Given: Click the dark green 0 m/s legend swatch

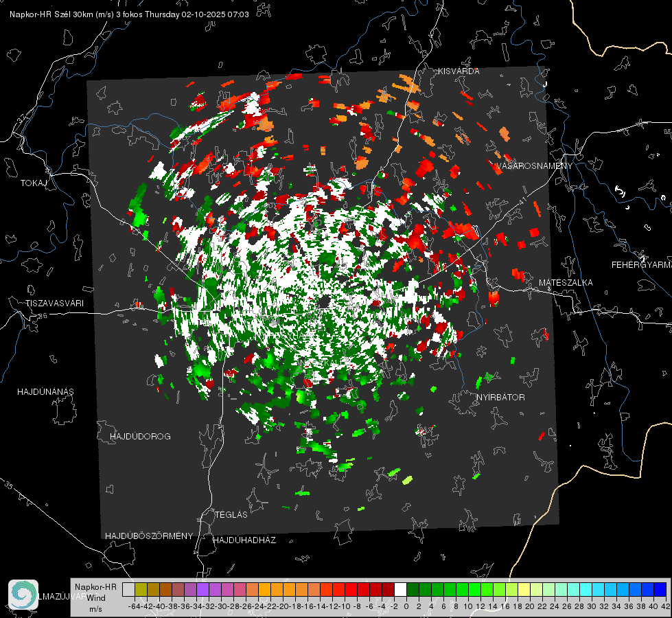Looking at the screenshot, I should pos(413,589).
